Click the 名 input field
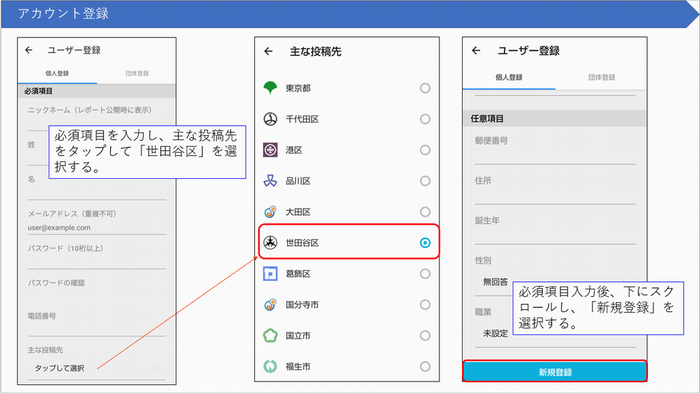The height and width of the screenshot is (394, 700). pos(97,187)
